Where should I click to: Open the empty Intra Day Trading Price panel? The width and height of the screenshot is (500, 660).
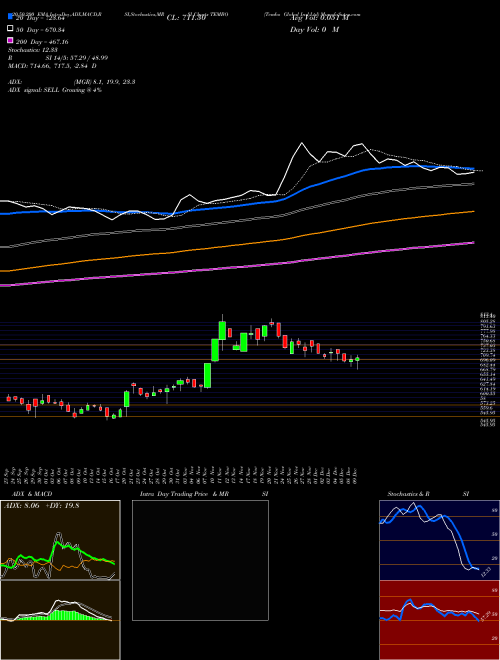click(200, 560)
